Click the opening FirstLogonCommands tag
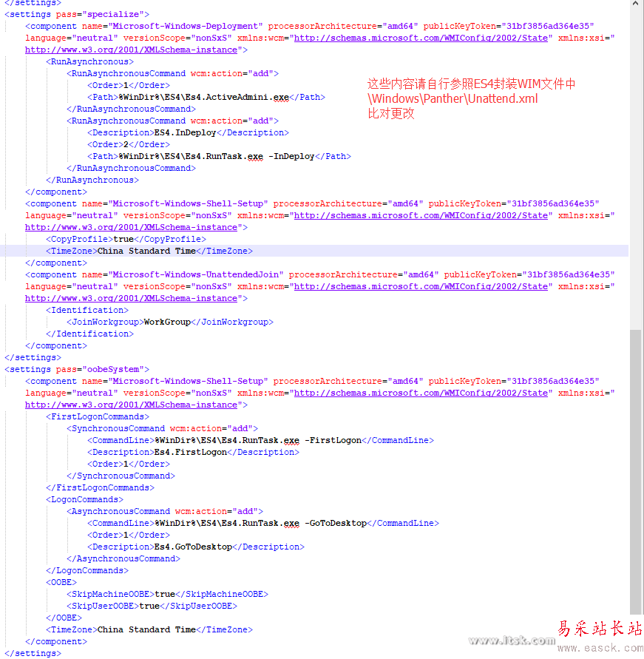This screenshot has width=644, height=659. [98, 417]
